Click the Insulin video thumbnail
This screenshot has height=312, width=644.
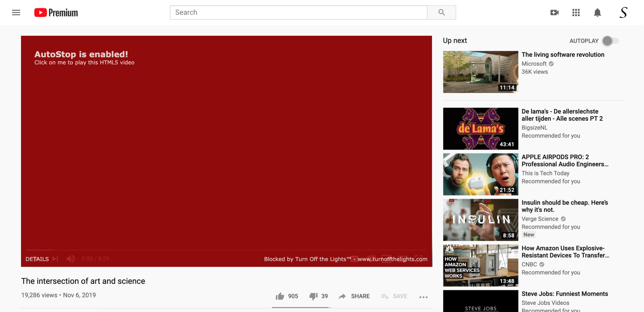(480, 220)
